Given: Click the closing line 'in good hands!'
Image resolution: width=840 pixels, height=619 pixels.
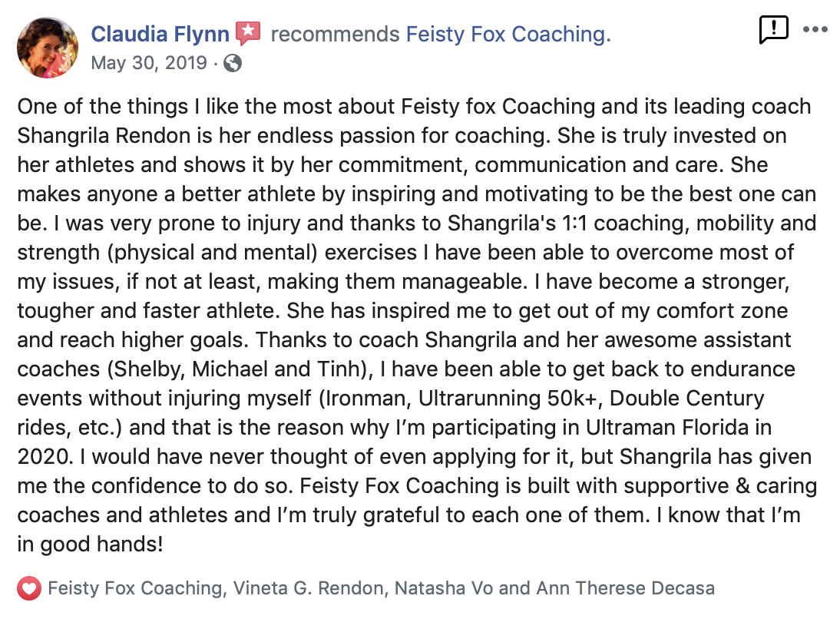Looking at the screenshot, I should tap(90, 545).
